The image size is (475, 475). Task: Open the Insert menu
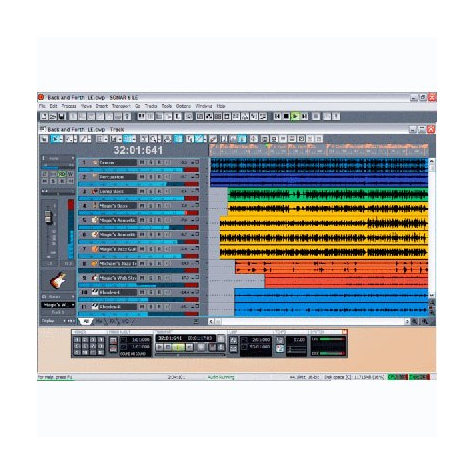102,106
